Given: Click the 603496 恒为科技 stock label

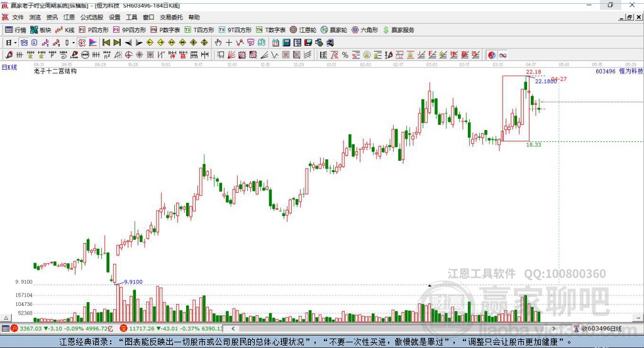Looking at the screenshot, I should (619, 71).
